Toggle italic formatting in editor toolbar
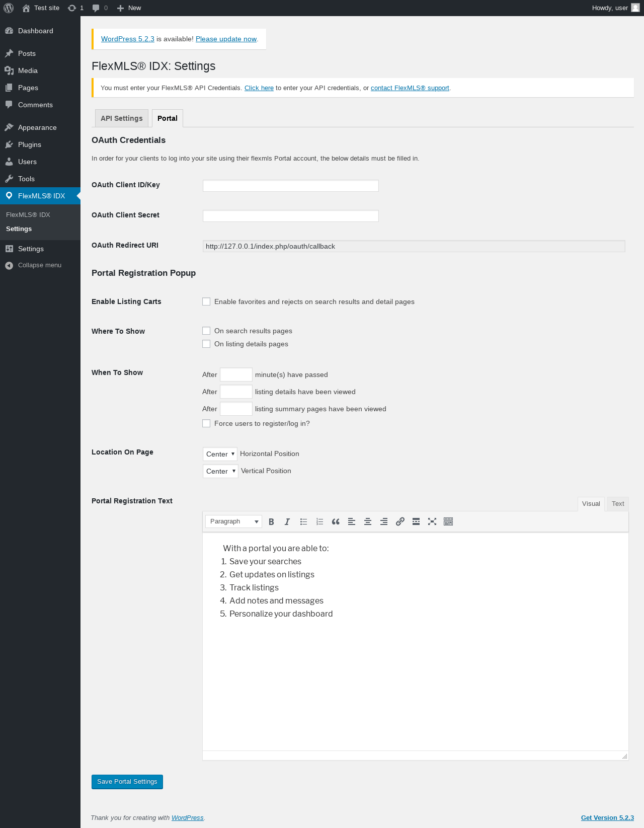The width and height of the screenshot is (644, 828). pos(287,521)
